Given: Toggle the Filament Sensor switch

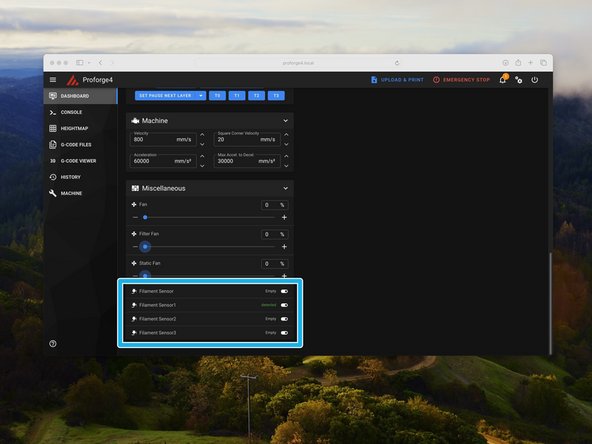Looking at the screenshot, I should coord(284,291).
